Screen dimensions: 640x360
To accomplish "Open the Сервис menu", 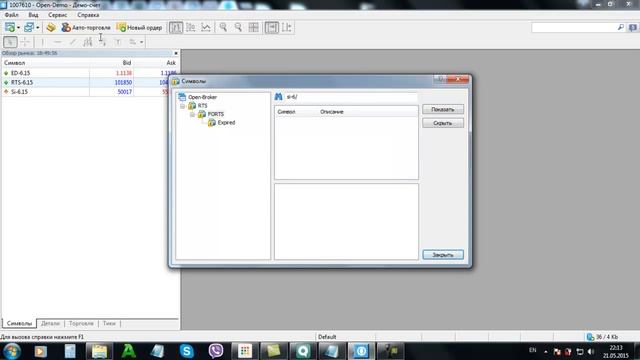I will tap(58, 15).
